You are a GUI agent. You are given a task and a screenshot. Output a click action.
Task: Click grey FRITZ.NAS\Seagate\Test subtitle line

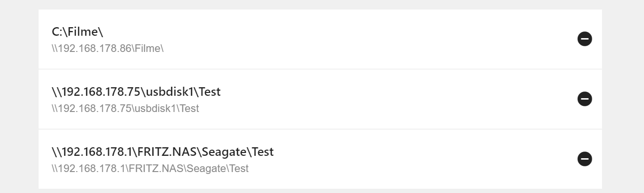(x=150, y=168)
